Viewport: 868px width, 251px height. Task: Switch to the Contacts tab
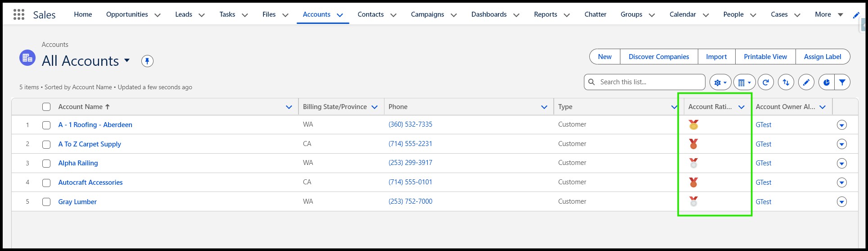(x=371, y=14)
